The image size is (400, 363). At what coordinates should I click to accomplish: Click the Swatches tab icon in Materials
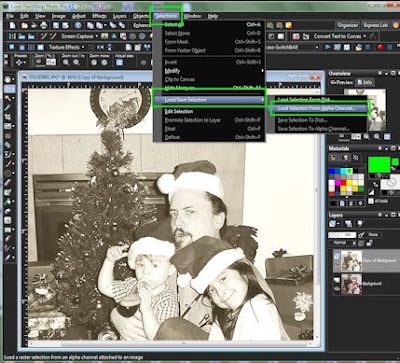point(356,158)
